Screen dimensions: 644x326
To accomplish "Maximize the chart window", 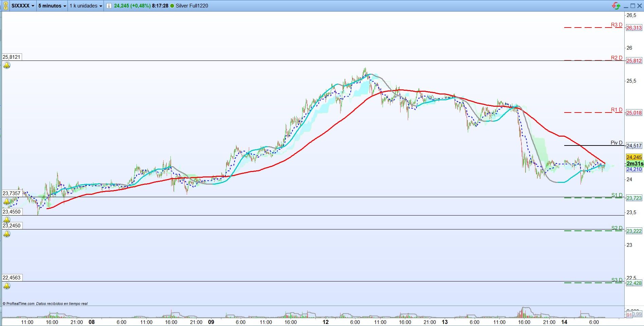I will (x=632, y=6).
